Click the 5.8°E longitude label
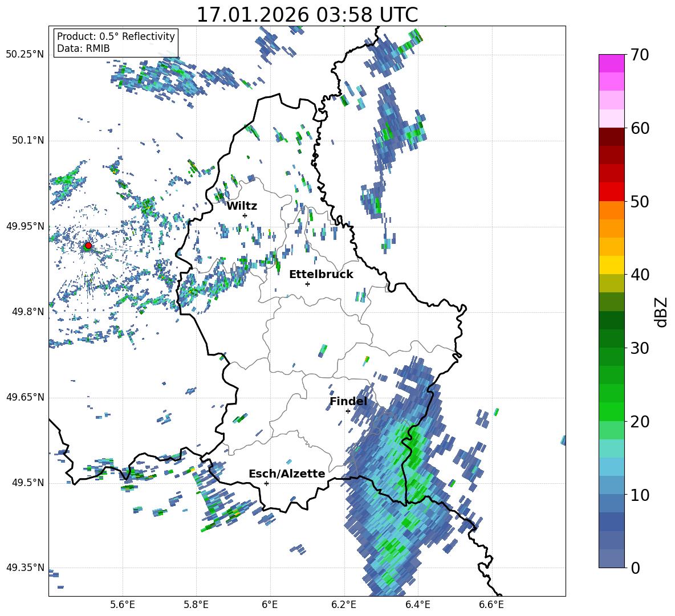 [x=196, y=605]
